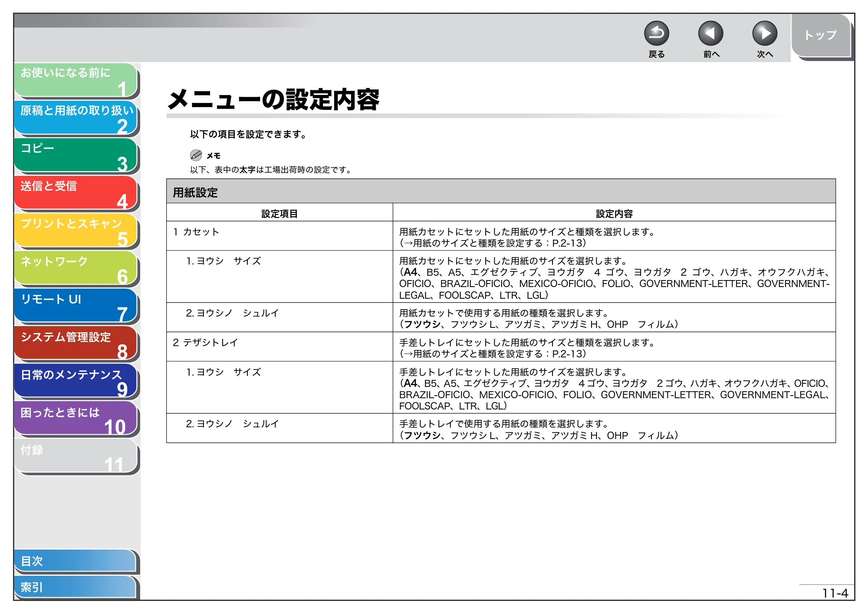This screenshot has width=868, height=614.
Task: Click the text 以下の項目を設定できます。
Action: pyautogui.click(x=248, y=134)
